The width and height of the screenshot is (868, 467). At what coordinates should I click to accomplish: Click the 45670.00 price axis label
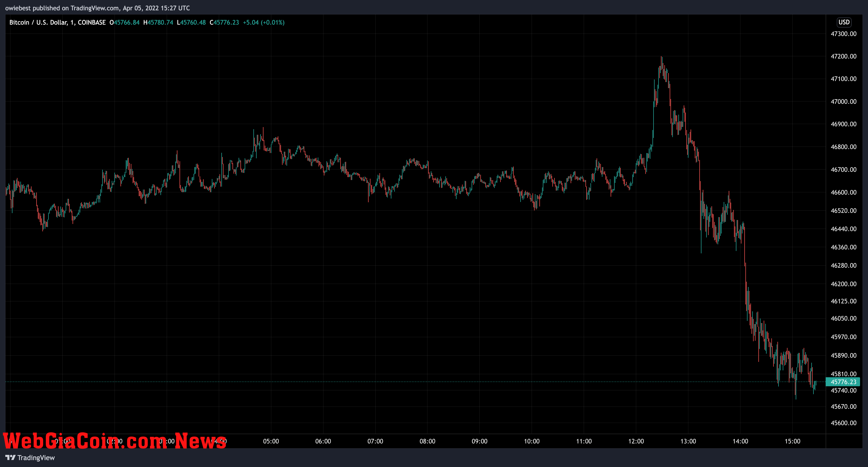point(843,407)
